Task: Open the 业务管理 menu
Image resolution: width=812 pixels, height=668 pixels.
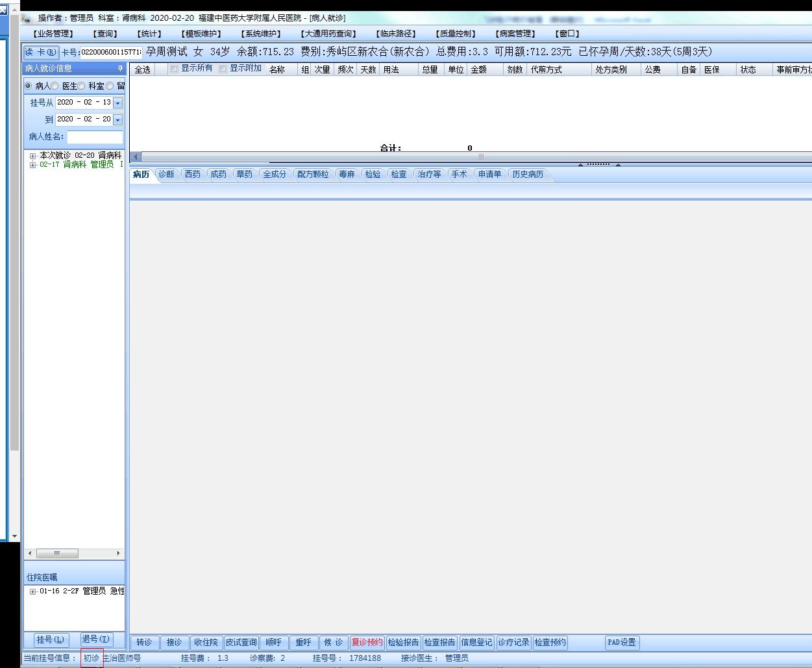Action: point(54,34)
